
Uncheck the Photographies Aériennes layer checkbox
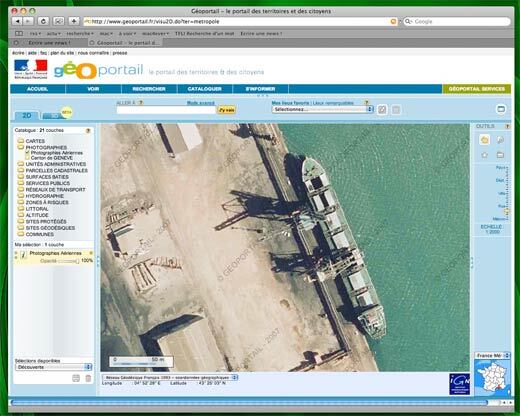[x=28, y=153]
